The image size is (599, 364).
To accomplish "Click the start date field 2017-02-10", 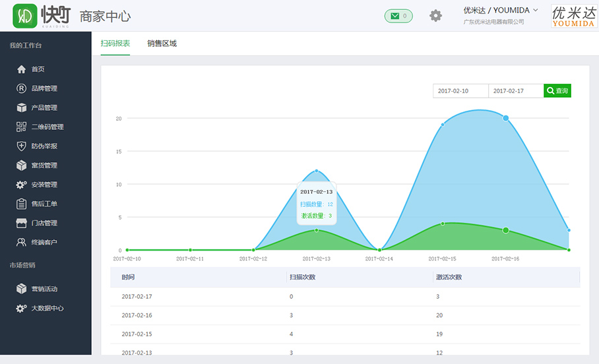I will tap(460, 91).
